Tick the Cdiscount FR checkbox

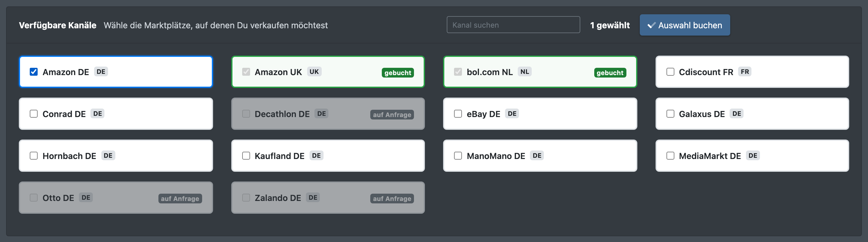670,72
